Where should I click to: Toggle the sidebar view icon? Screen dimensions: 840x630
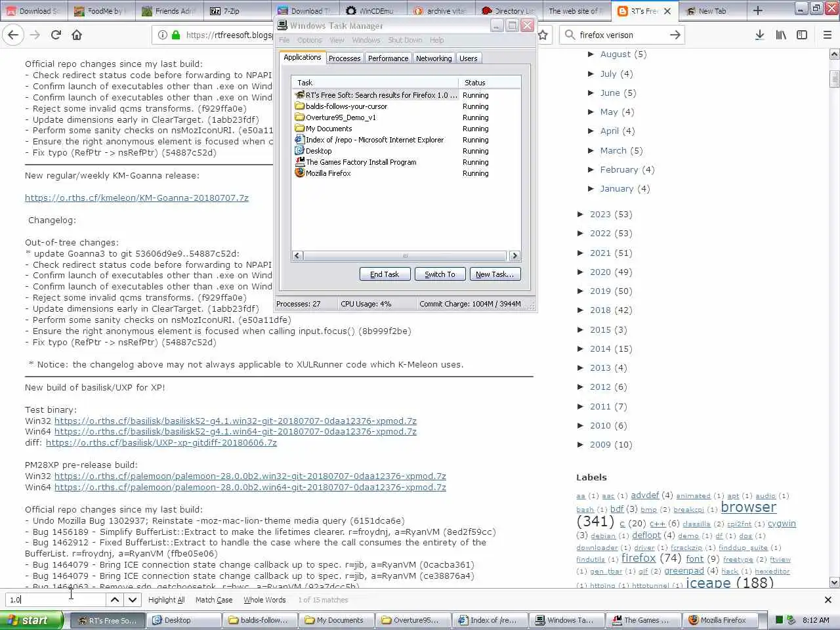tap(802, 35)
